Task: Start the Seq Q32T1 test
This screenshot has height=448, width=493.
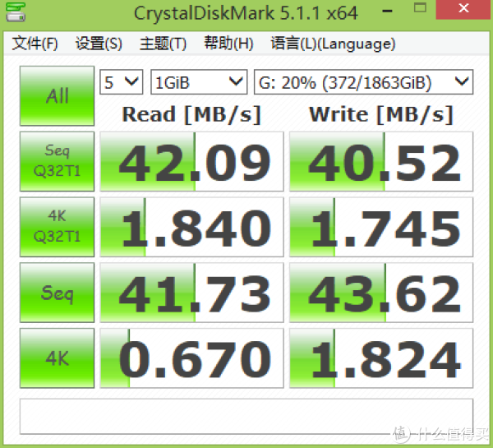Action: [57, 161]
